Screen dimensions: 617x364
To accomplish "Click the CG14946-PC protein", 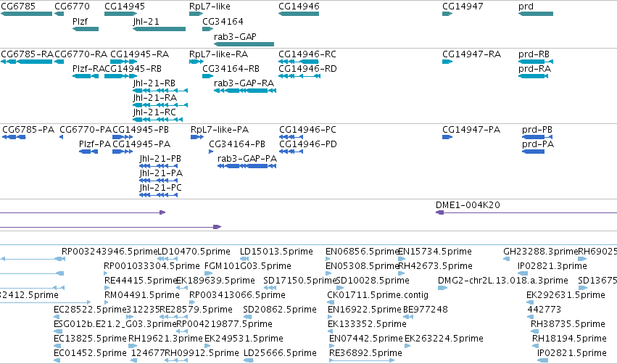I will pos(291,137).
